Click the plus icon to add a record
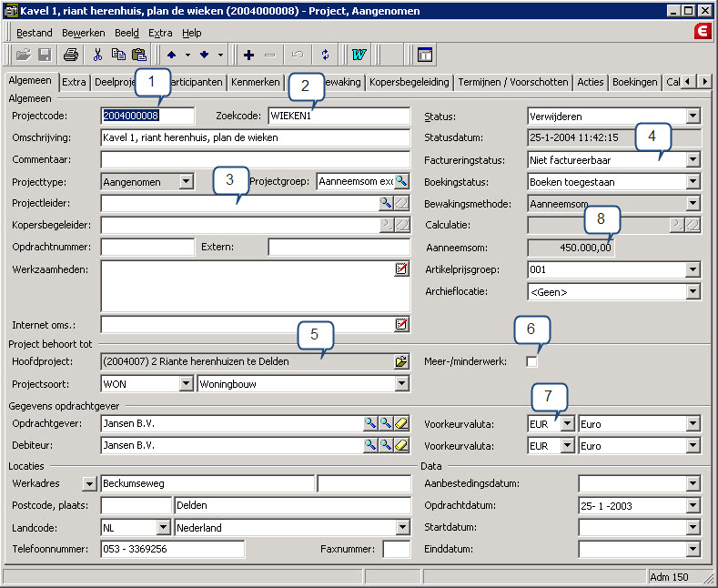The width and height of the screenshot is (718, 588). click(x=248, y=55)
